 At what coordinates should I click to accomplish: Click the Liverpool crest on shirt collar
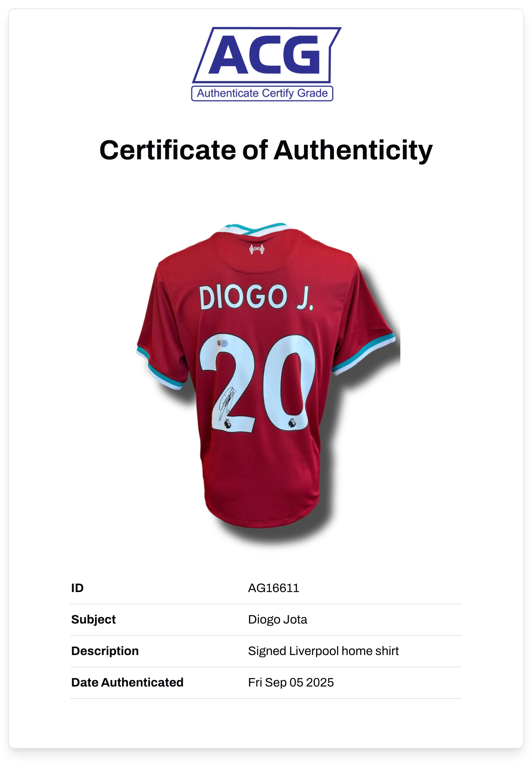257,249
